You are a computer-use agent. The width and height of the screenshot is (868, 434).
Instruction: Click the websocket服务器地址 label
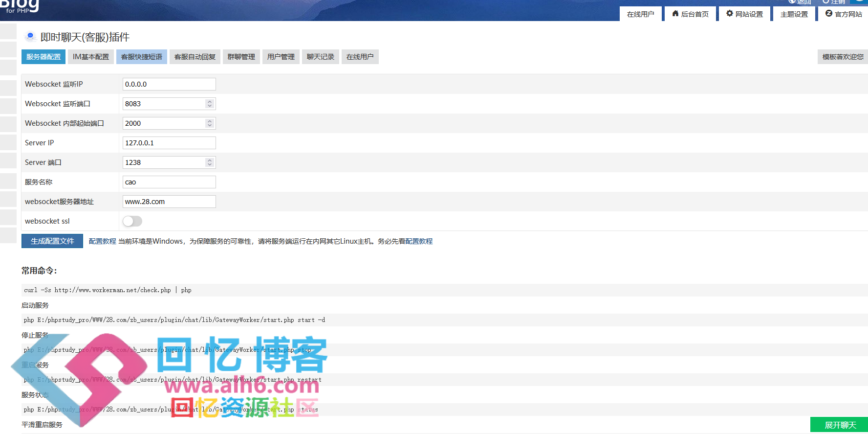coord(59,202)
